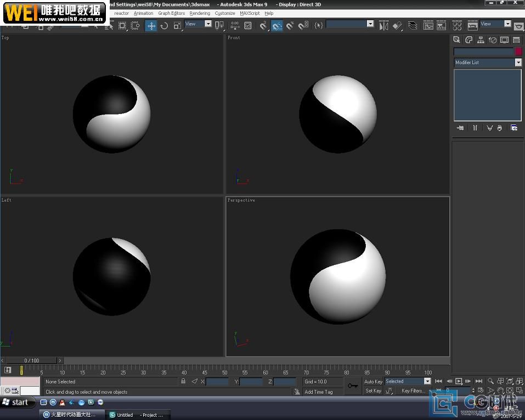
Task: Click the Key Filters... button
Action: click(414, 390)
